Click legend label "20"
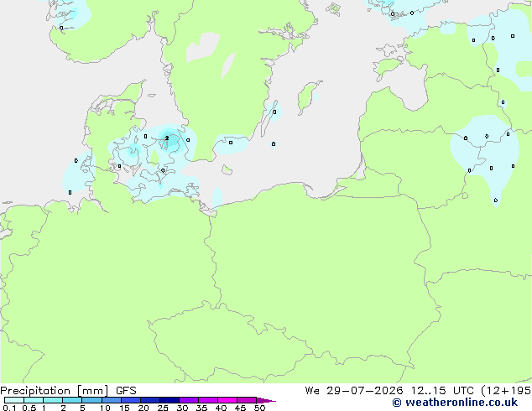Viewport: 532px width, 411px height. (x=143, y=408)
